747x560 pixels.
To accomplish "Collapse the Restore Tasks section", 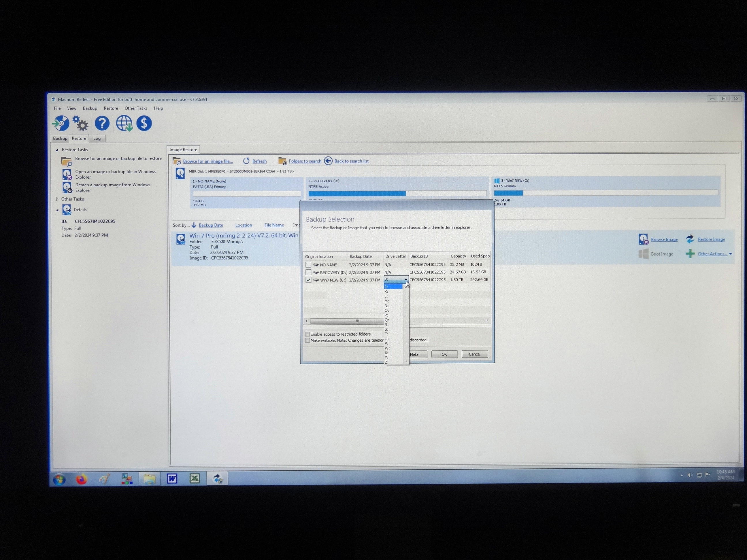I will pos(57,150).
